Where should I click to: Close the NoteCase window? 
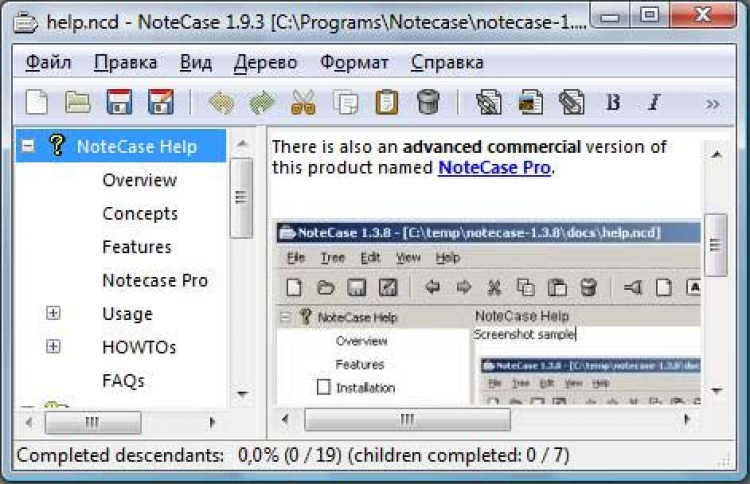702,16
